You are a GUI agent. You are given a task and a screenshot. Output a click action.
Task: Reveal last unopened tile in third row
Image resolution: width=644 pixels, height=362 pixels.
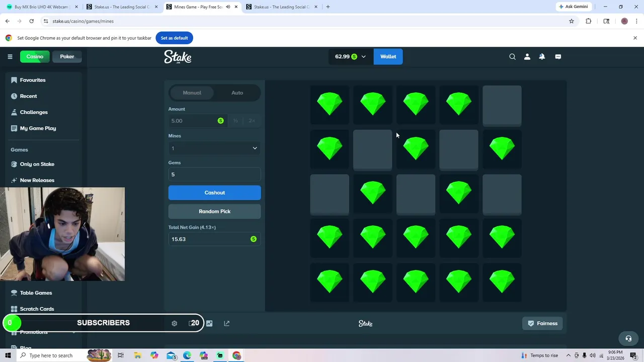(502, 194)
